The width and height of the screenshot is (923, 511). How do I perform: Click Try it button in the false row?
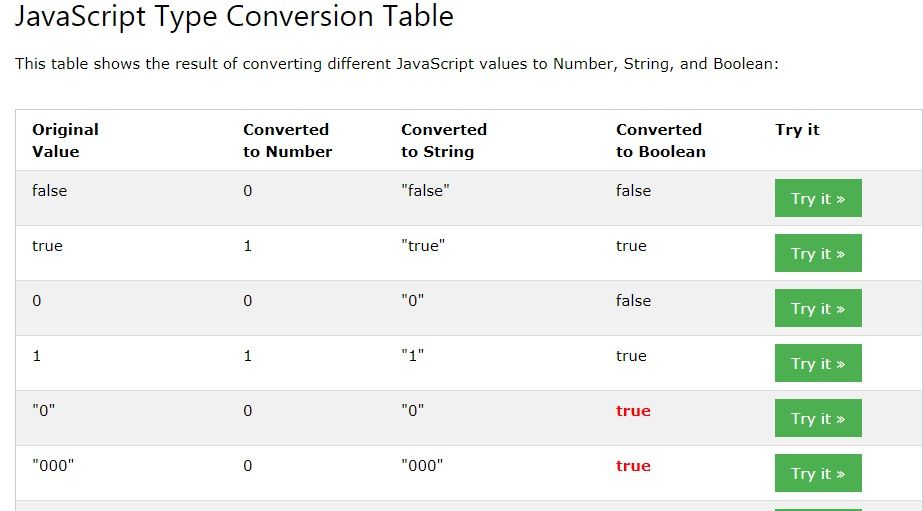817,198
